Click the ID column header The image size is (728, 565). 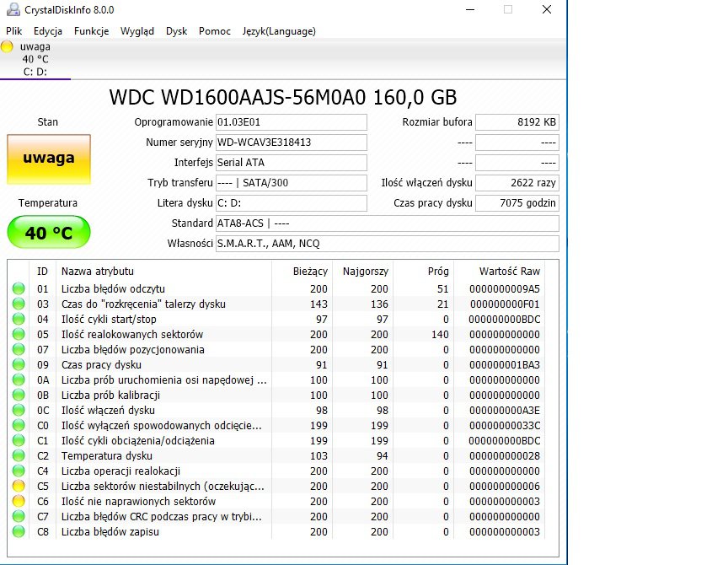[42, 272]
